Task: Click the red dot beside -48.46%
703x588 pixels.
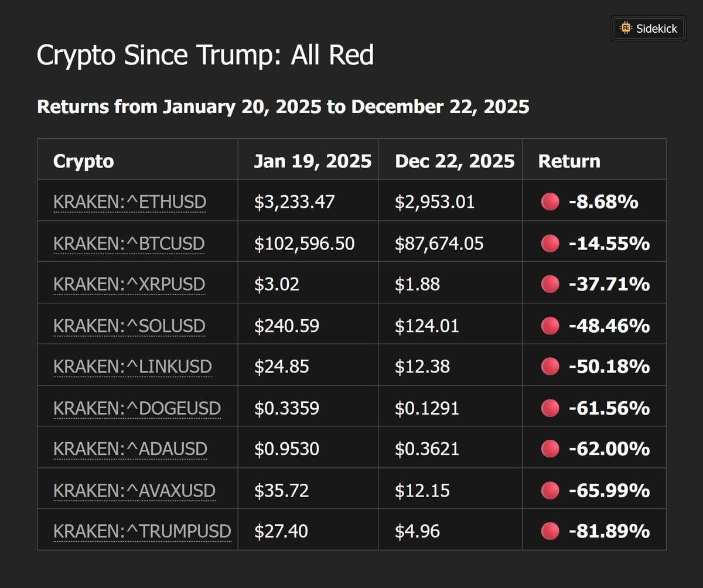Action: 550,326
